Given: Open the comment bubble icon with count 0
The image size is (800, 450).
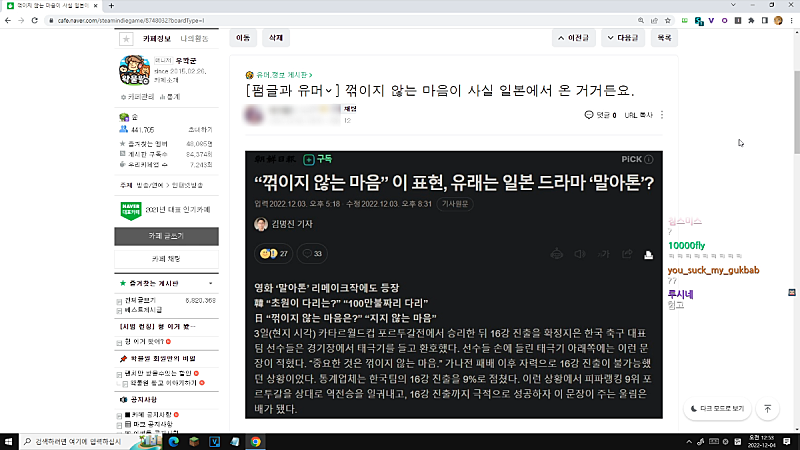Looking at the screenshot, I should pyautogui.click(x=589, y=115).
